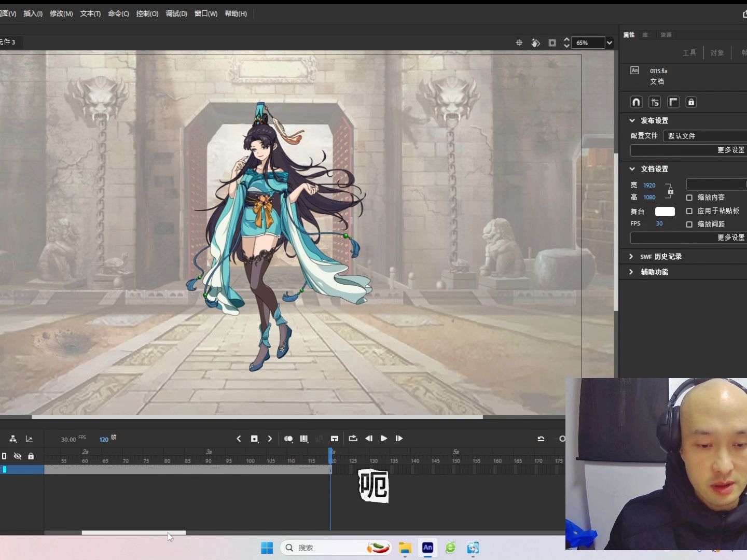Open the 调试(D) menu
Screen dimensions: 747x560
[x=176, y=13]
